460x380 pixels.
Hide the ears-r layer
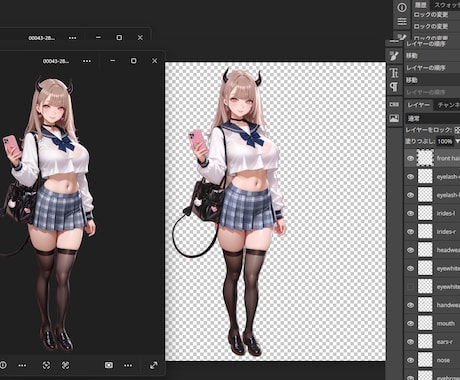(411, 342)
